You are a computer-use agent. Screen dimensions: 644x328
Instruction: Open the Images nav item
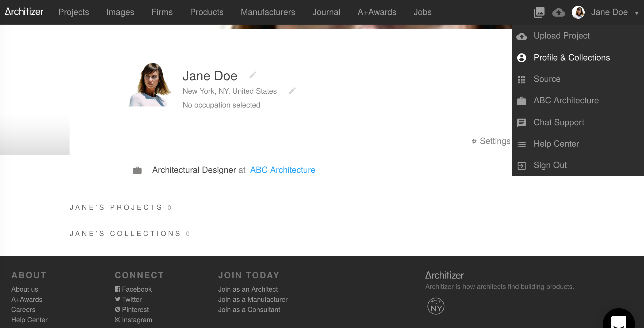pyautogui.click(x=120, y=12)
